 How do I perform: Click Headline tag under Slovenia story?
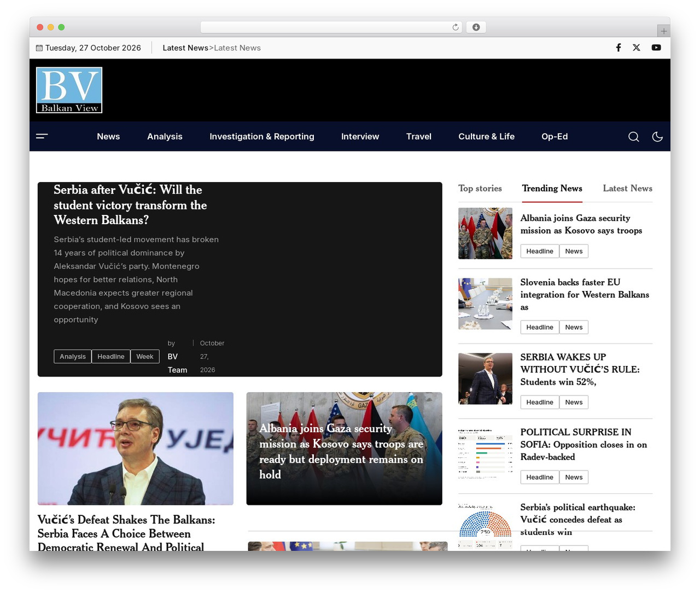tap(540, 327)
